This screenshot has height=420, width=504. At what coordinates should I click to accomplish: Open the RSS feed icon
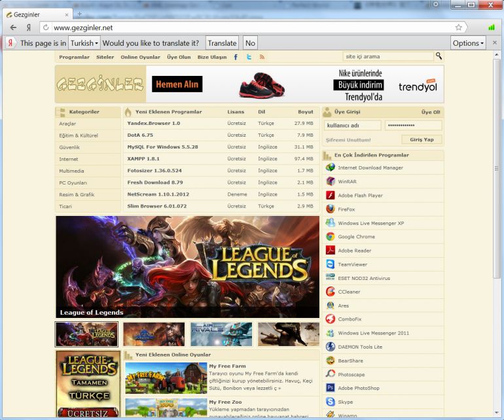(x=262, y=57)
